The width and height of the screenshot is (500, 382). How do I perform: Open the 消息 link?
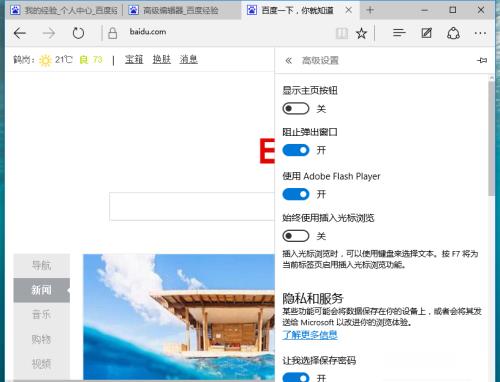click(189, 59)
